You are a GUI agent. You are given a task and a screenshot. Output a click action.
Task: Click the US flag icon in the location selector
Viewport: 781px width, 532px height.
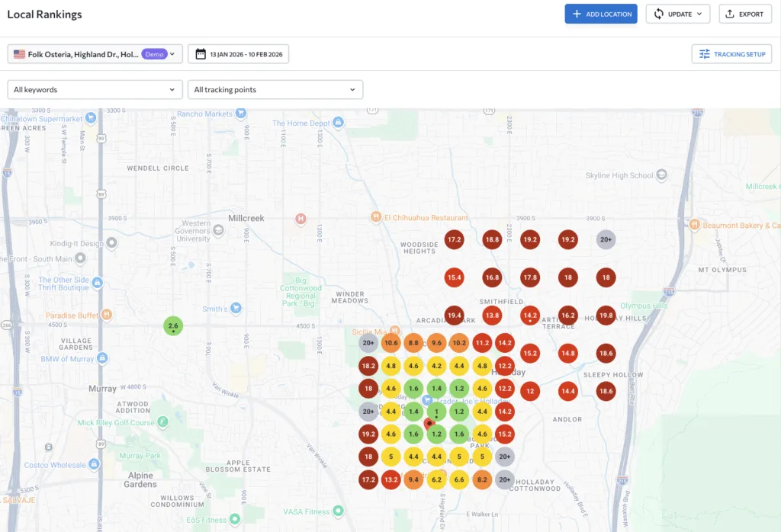[x=19, y=53]
